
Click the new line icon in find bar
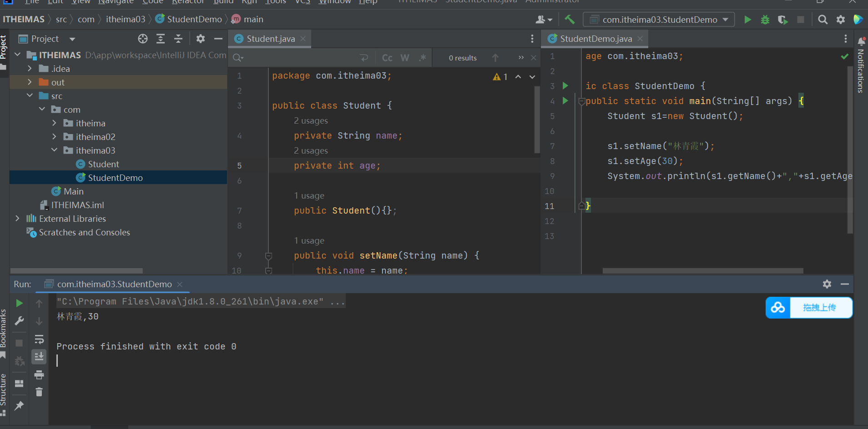[x=364, y=58]
